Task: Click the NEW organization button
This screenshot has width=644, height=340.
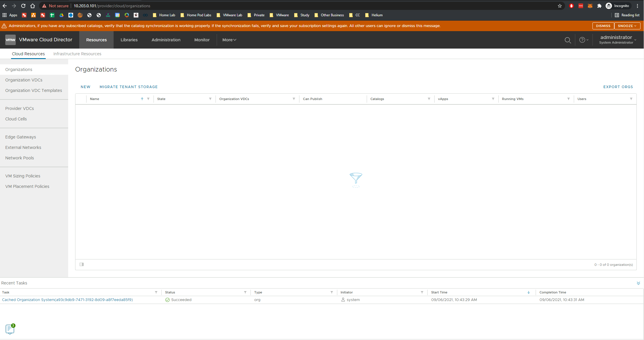Action: pos(85,87)
